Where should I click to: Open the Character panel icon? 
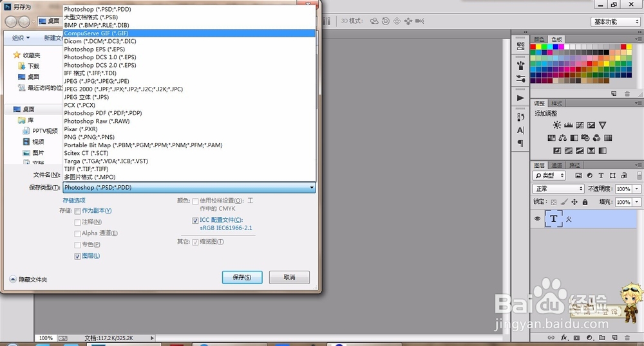tap(520, 131)
